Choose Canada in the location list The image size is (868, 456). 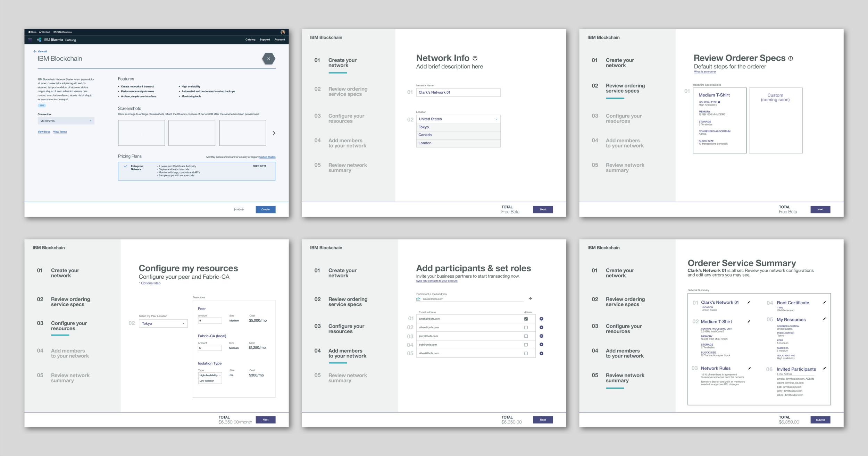coord(458,135)
